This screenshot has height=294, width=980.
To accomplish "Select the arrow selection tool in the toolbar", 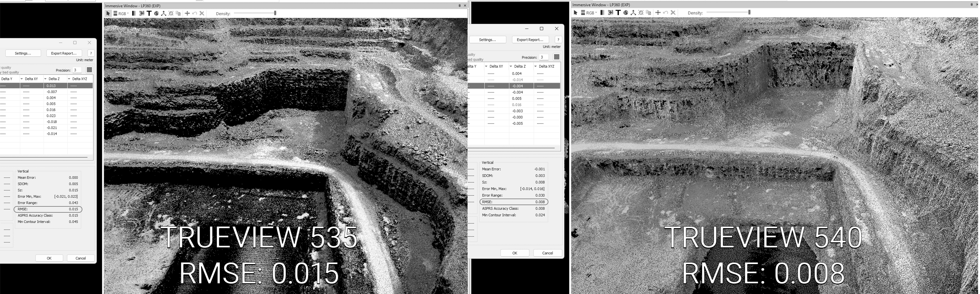I will point(108,13).
